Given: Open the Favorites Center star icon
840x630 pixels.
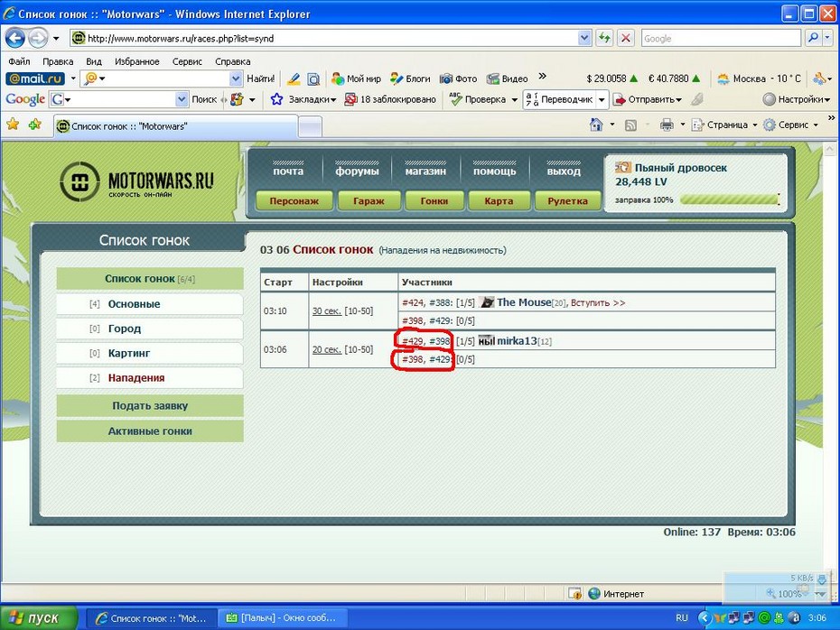Looking at the screenshot, I should coord(13,125).
